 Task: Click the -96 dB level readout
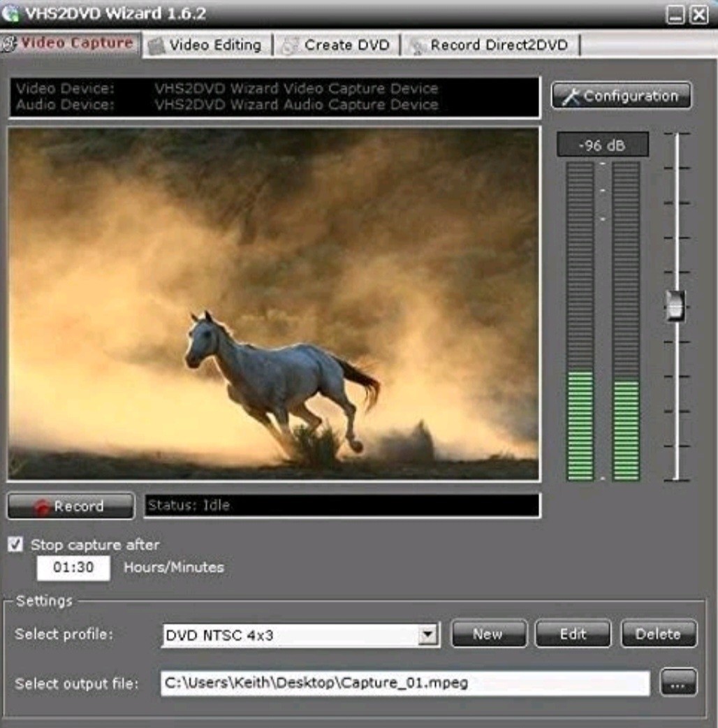[x=603, y=145]
